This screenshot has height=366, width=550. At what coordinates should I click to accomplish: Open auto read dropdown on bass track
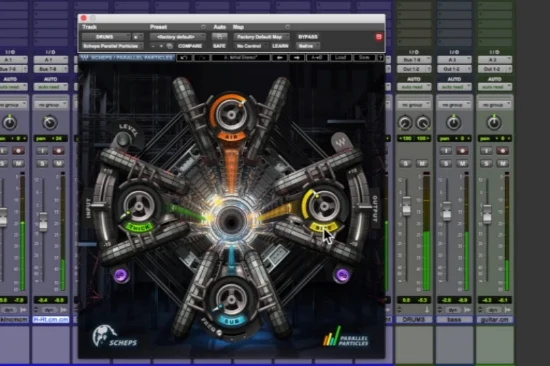pyautogui.click(x=454, y=86)
